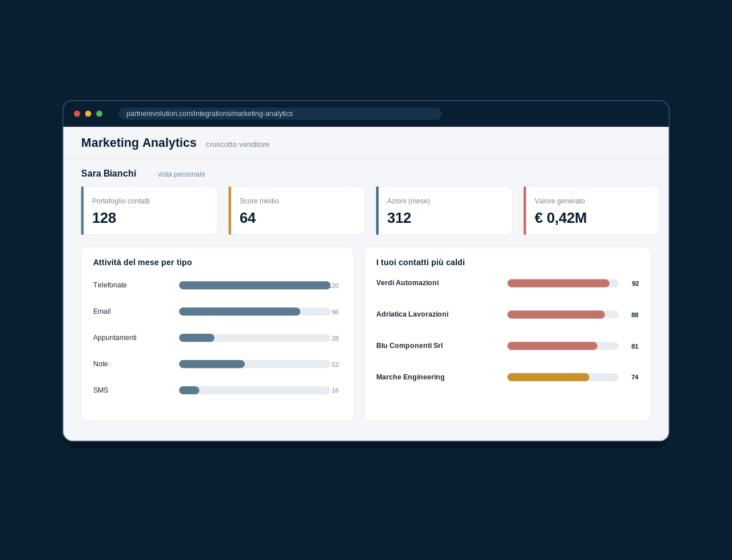
Task: Click the red window close dot
Action: 77,114
